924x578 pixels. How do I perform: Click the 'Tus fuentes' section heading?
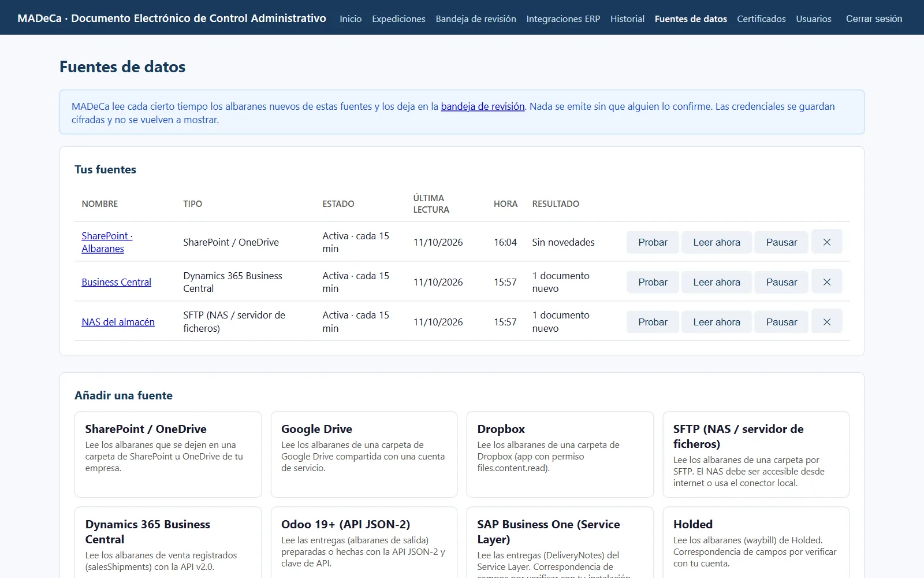(x=105, y=169)
